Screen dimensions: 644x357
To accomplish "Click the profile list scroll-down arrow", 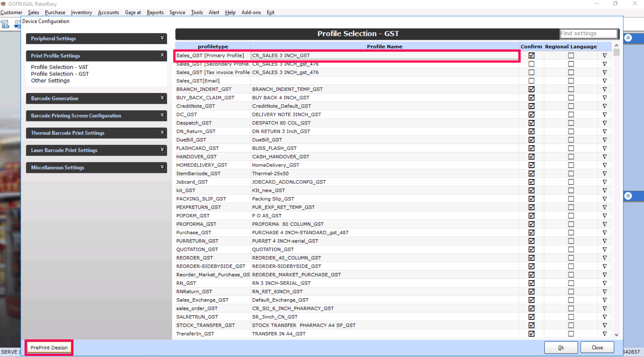I will 616,335.
